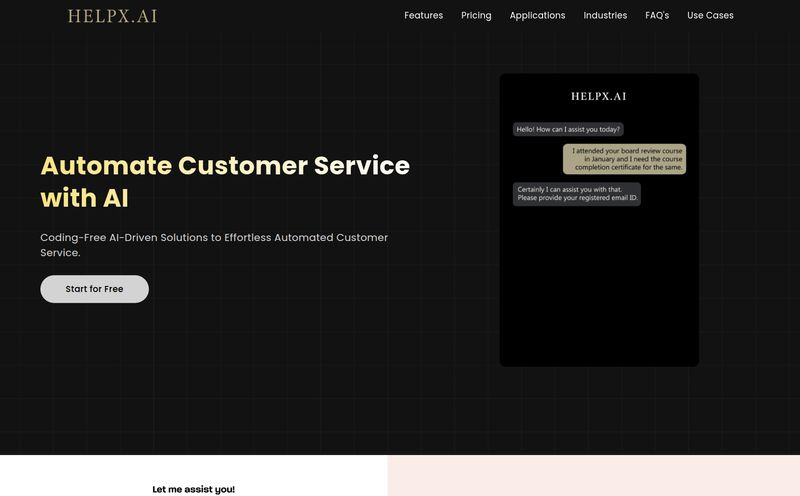Go to the Pricing page link
This screenshot has width=800, height=496.
click(x=476, y=16)
